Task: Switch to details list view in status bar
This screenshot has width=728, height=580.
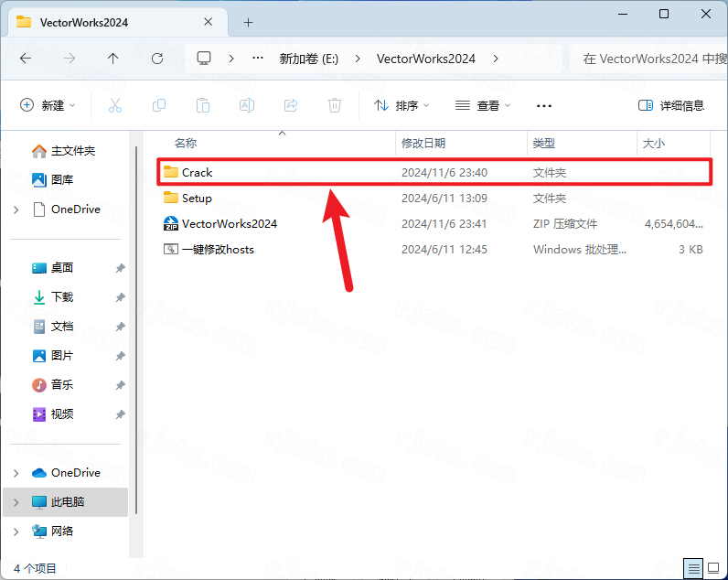Action: (x=694, y=568)
